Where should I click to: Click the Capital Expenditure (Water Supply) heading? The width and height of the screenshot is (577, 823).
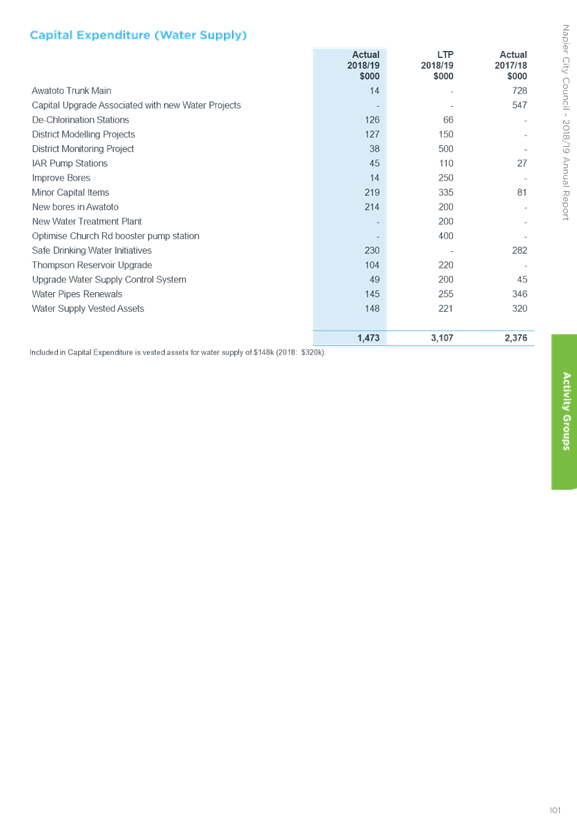click(138, 35)
